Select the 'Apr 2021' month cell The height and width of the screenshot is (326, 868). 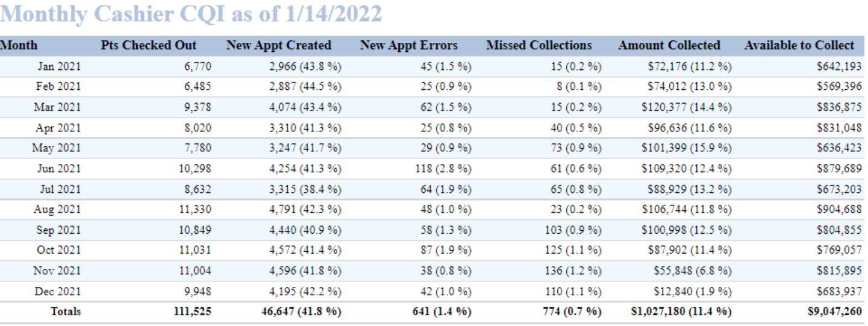click(x=59, y=128)
